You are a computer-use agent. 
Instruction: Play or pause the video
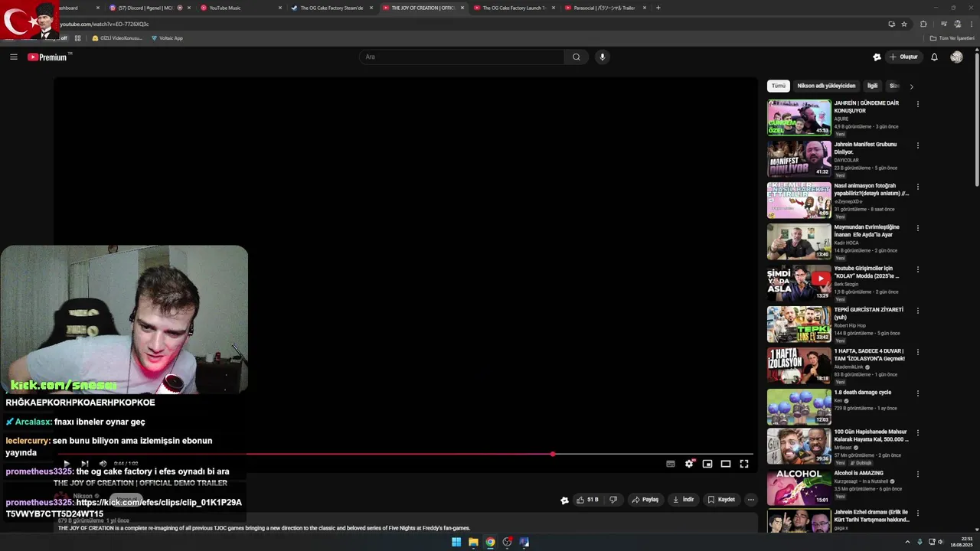click(x=67, y=464)
